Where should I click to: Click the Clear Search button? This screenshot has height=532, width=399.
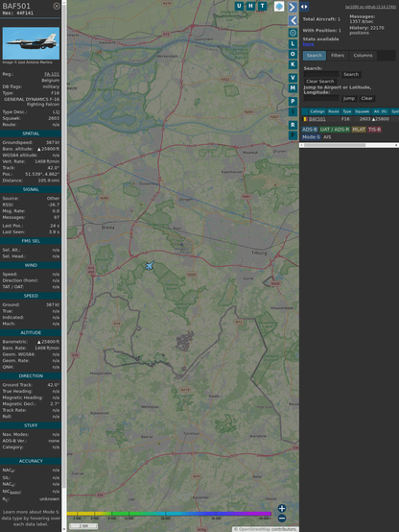pos(320,81)
